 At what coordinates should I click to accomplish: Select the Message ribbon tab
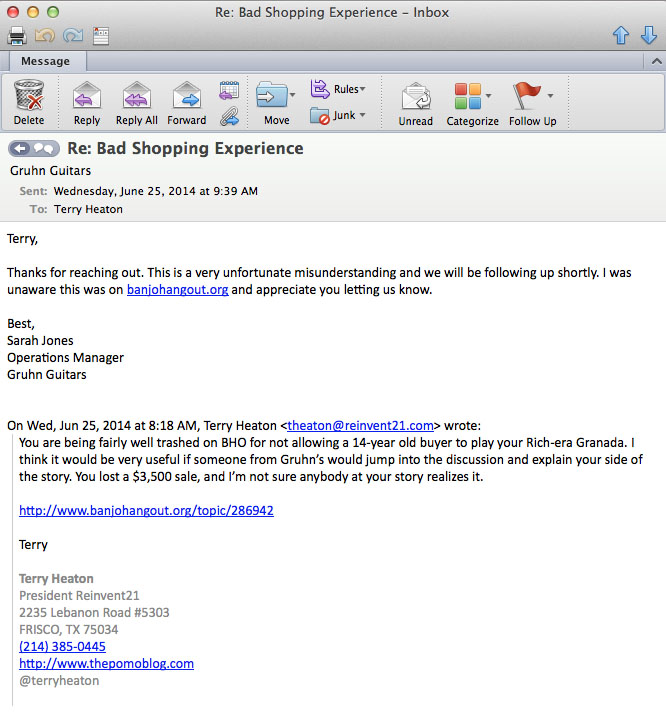coord(45,61)
